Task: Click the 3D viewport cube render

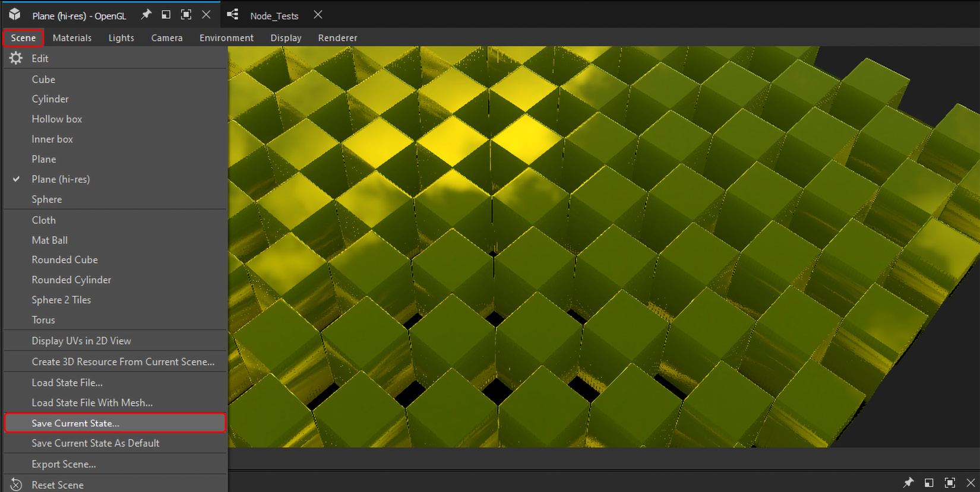Action: [x=604, y=247]
